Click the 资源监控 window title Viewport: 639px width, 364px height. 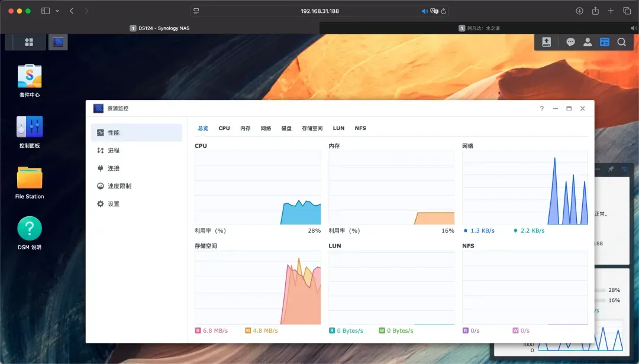tap(118, 108)
